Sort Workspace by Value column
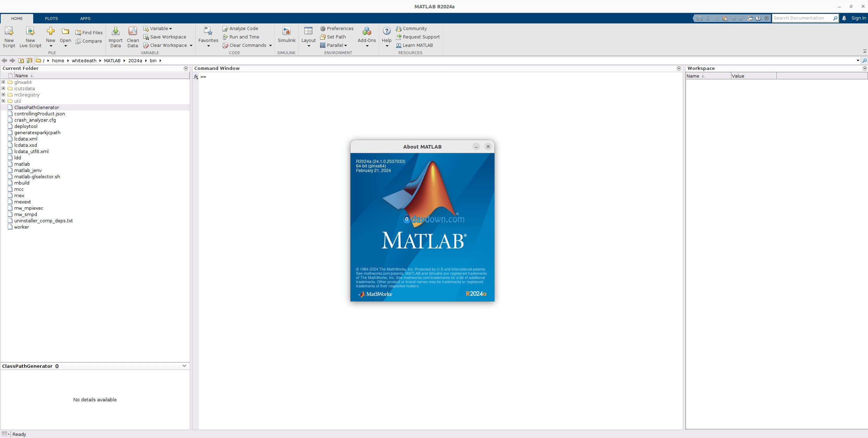This screenshot has width=868, height=438. pyautogui.click(x=753, y=76)
